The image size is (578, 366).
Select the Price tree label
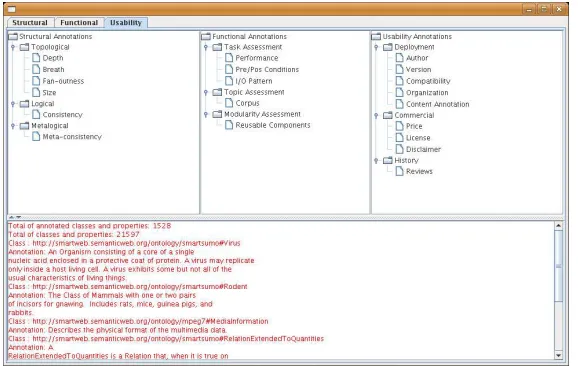click(414, 126)
